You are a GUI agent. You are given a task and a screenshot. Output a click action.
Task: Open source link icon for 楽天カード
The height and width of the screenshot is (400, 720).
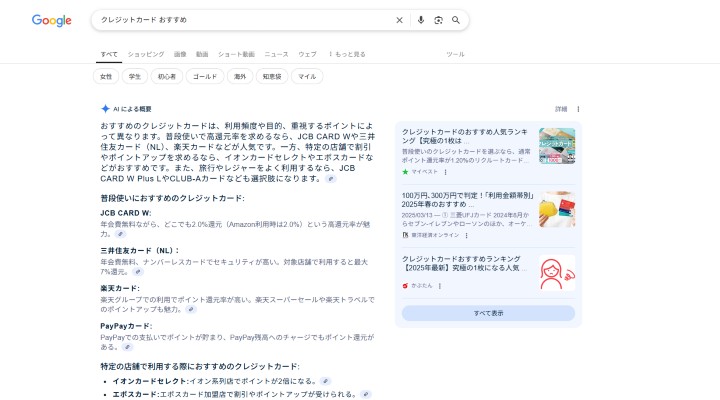[191, 310]
